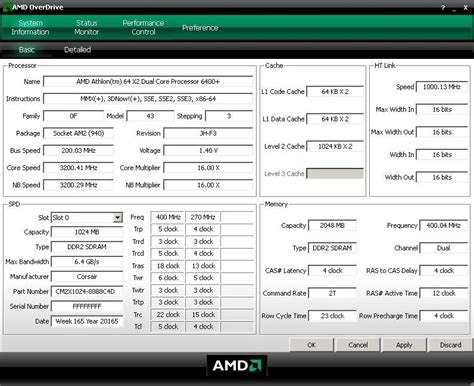Click the help question mark icon
The height and width of the screenshot is (386, 474).
tap(443, 7)
